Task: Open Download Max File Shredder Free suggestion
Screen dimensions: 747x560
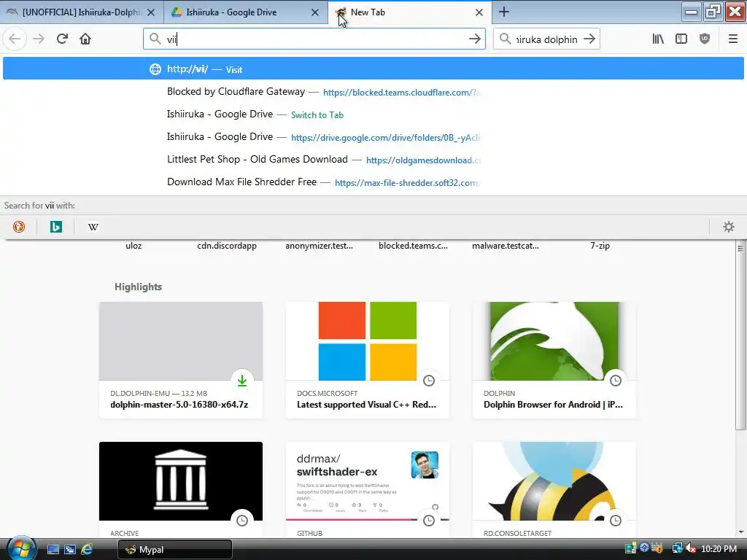Action: point(373,182)
